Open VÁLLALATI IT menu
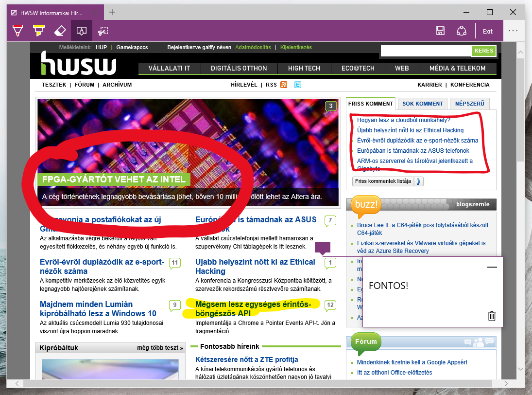Image resolution: width=532 pixels, height=395 pixels. click(x=169, y=68)
